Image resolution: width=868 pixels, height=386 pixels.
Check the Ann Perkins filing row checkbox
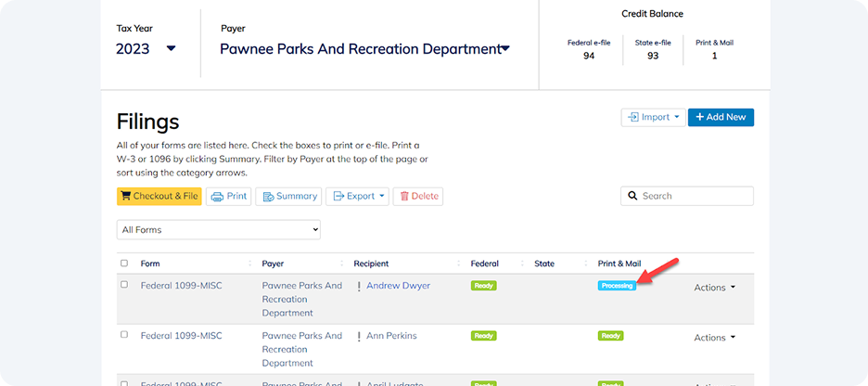pyautogui.click(x=124, y=334)
